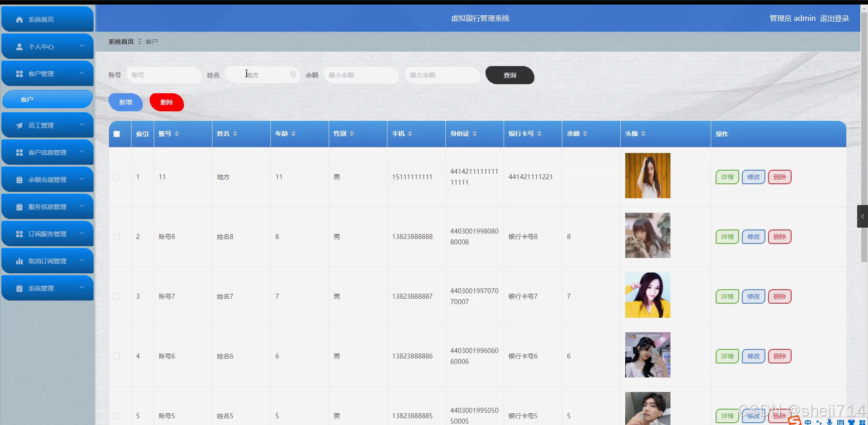Click the clipboard icon beside 系统管理
Screen dimensions: 868x425
[19, 288]
